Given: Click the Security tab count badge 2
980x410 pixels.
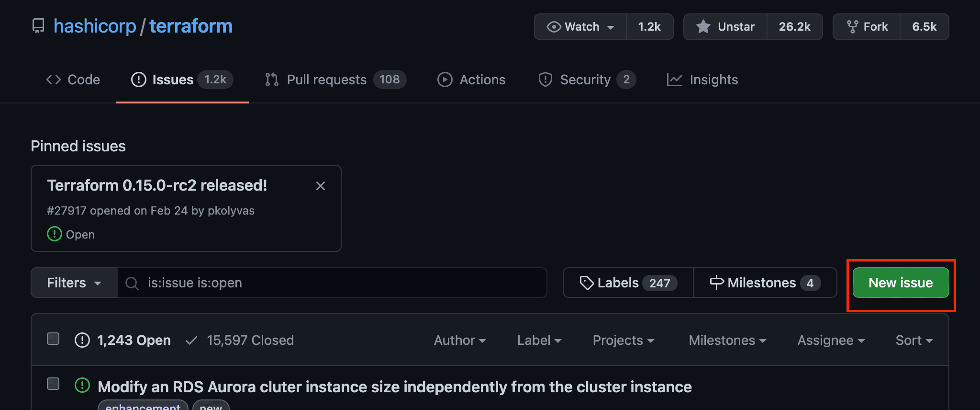Looking at the screenshot, I should tap(626, 80).
